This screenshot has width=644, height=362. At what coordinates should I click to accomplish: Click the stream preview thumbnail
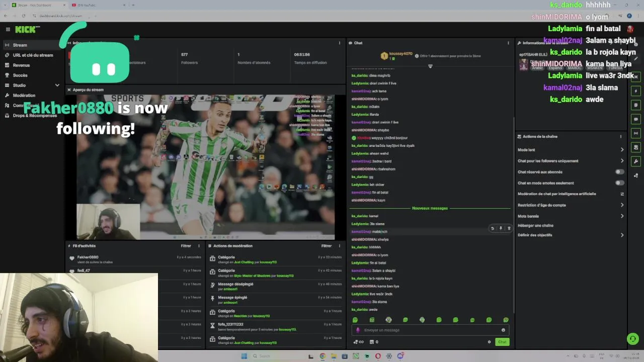pyautogui.click(x=205, y=167)
